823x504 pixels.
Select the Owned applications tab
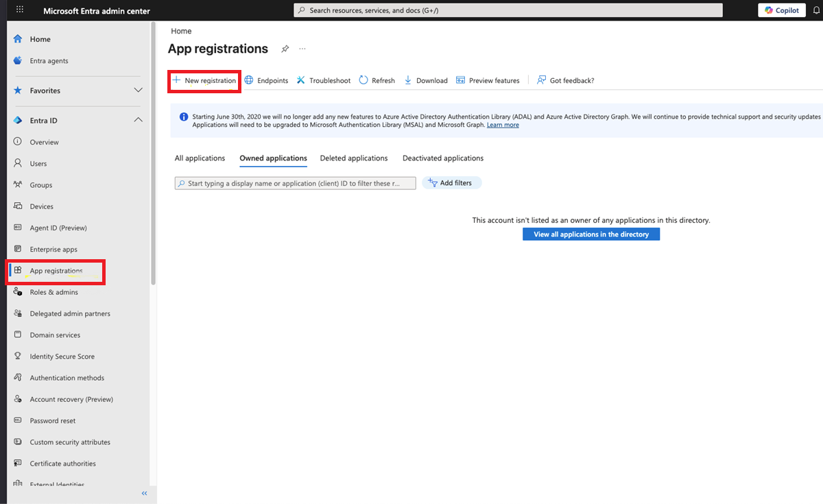[273, 158]
